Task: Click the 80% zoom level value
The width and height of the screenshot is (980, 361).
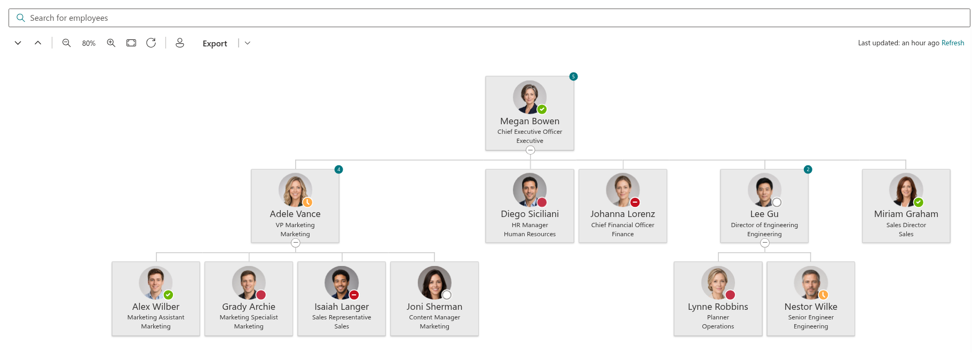Action: click(x=89, y=44)
